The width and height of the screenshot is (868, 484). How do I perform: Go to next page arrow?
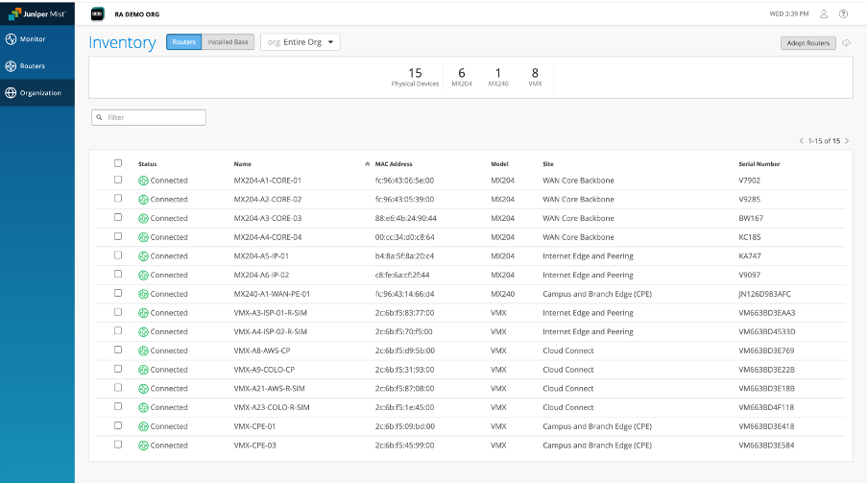coord(847,141)
